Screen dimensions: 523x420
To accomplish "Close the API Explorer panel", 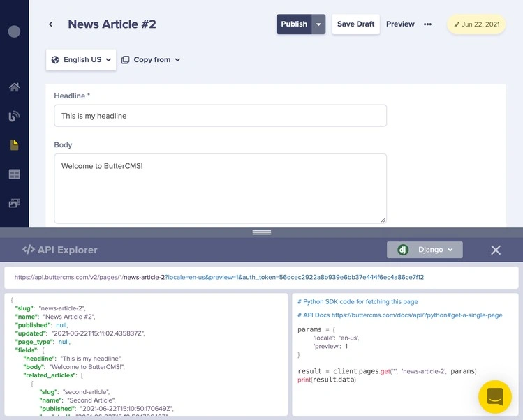I will click(x=496, y=250).
